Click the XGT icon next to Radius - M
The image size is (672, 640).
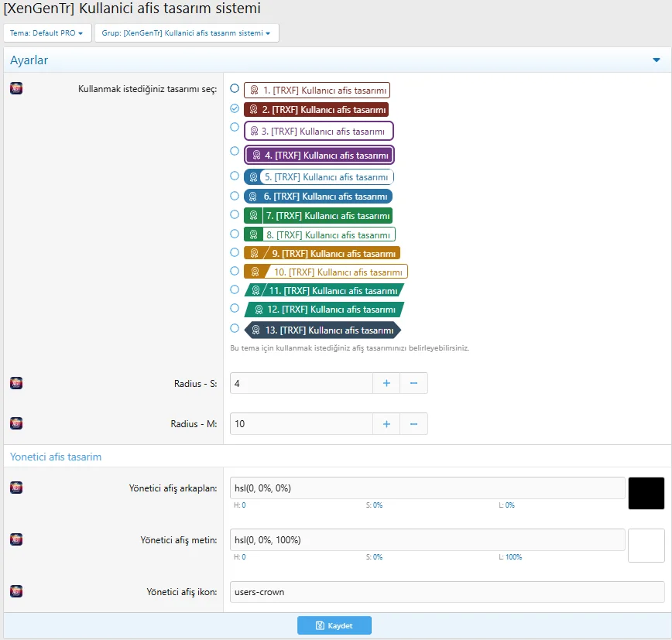click(x=16, y=423)
